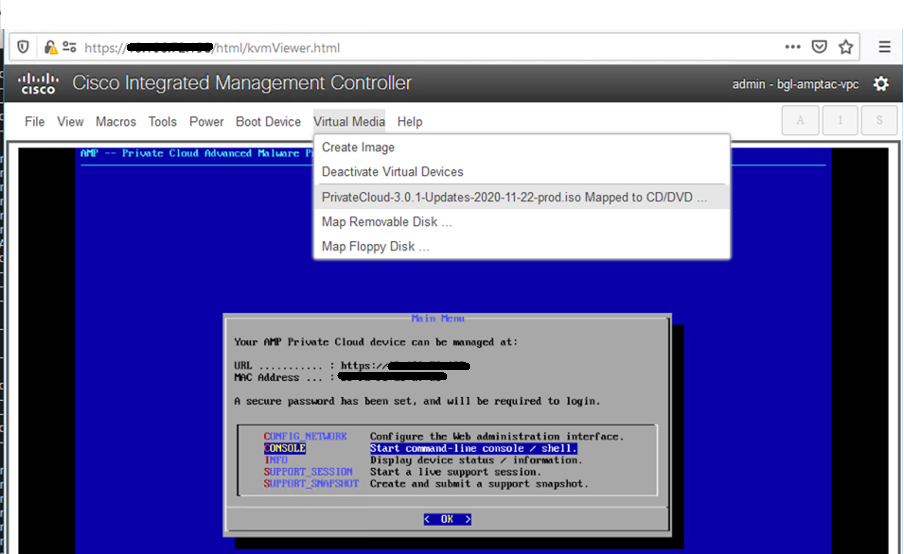Toggle the A keyboard indicator button
Viewport: 904px width, 554px height.
click(x=800, y=120)
